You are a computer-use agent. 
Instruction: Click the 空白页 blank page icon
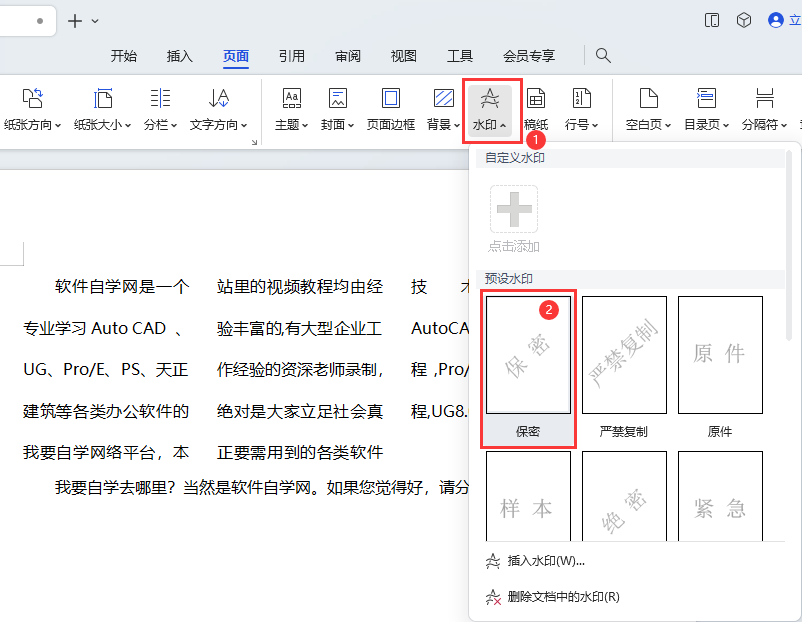click(x=649, y=98)
